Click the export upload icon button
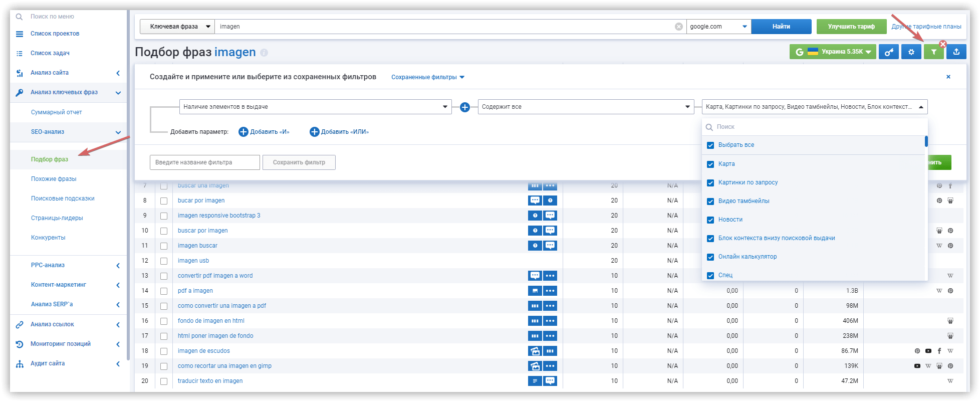Image resolution: width=980 pixels, height=402 pixels. (x=956, y=52)
